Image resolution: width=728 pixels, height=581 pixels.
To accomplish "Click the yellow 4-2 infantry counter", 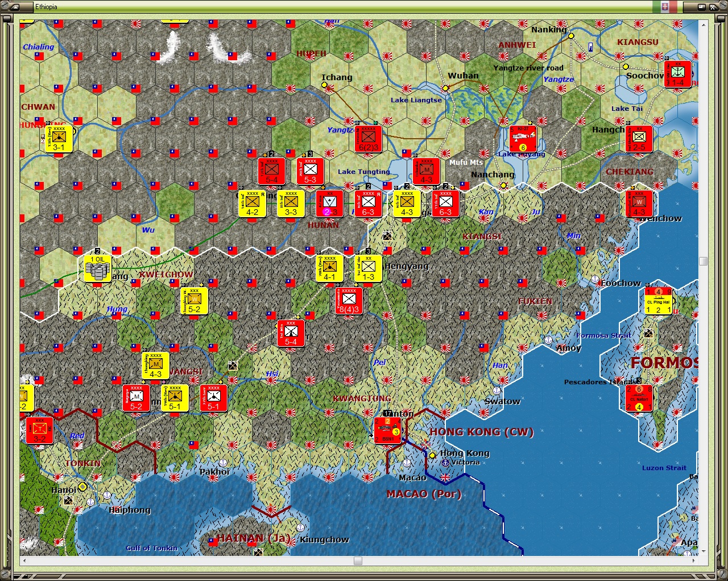I will [252, 204].
